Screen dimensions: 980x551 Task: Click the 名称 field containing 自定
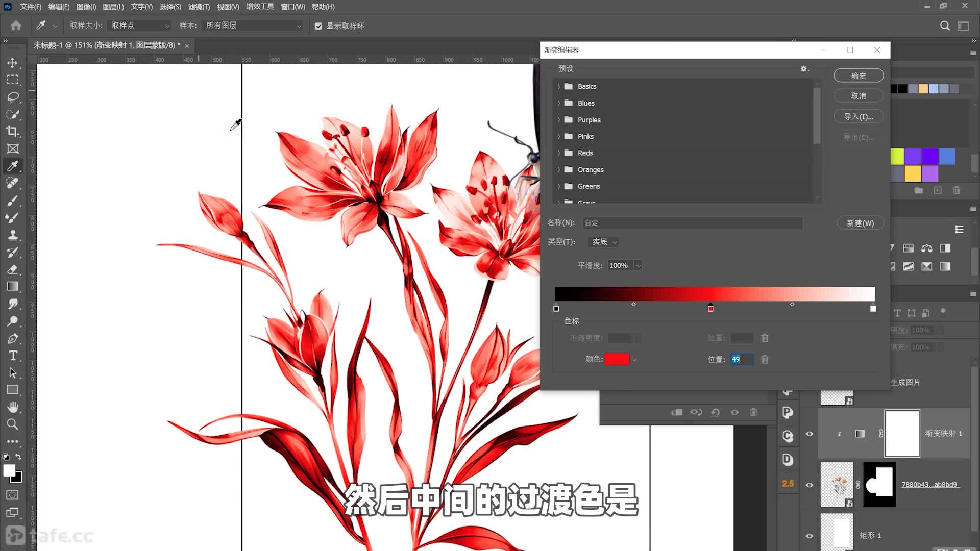click(692, 223)
